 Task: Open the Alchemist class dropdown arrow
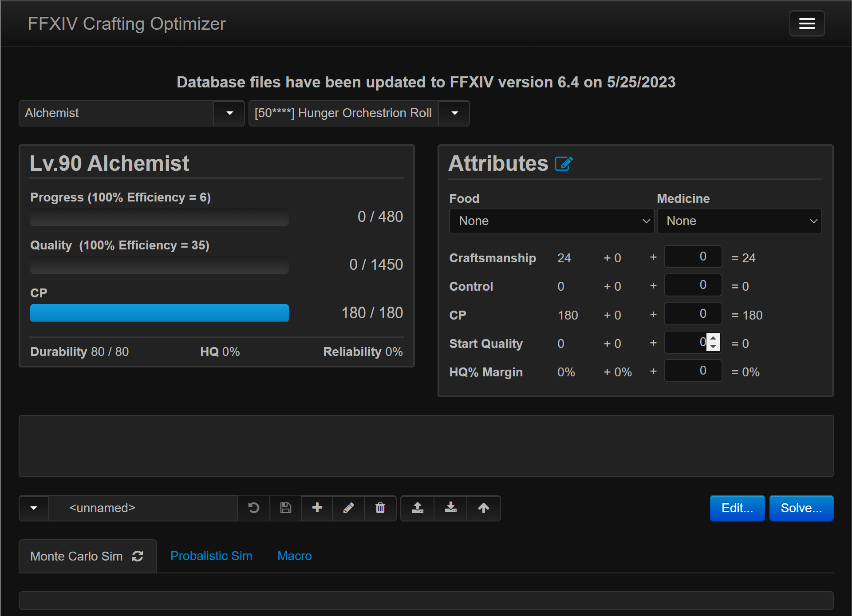[229, 113]
